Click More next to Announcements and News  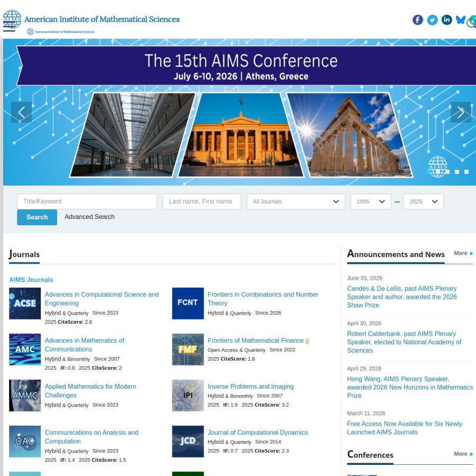click(463, 253)
